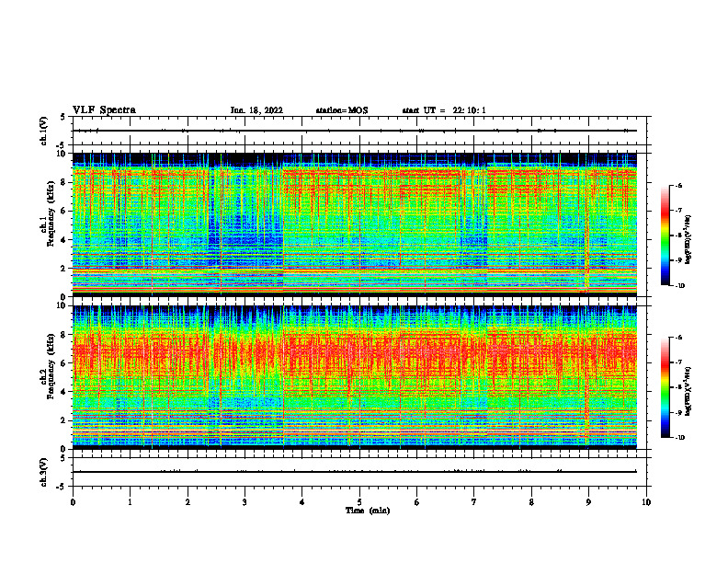
Task: Click the start UT = 22:10:1 text
Action: (x=444, y=110)
